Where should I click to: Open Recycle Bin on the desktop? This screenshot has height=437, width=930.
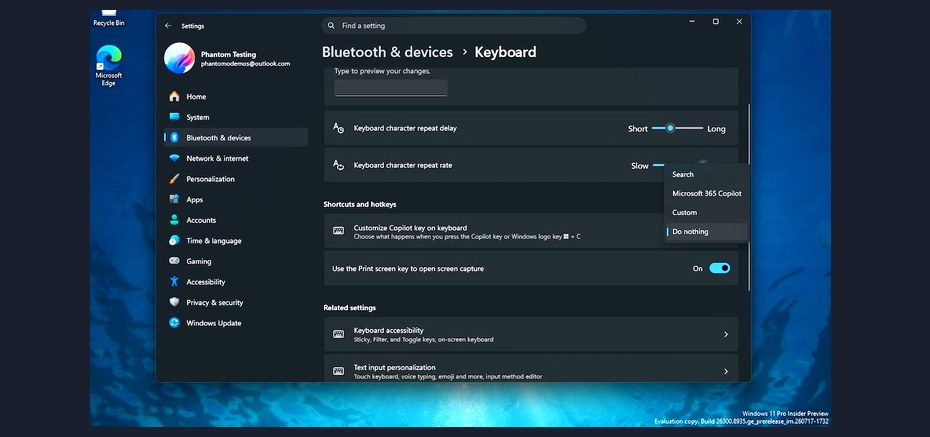109,18
